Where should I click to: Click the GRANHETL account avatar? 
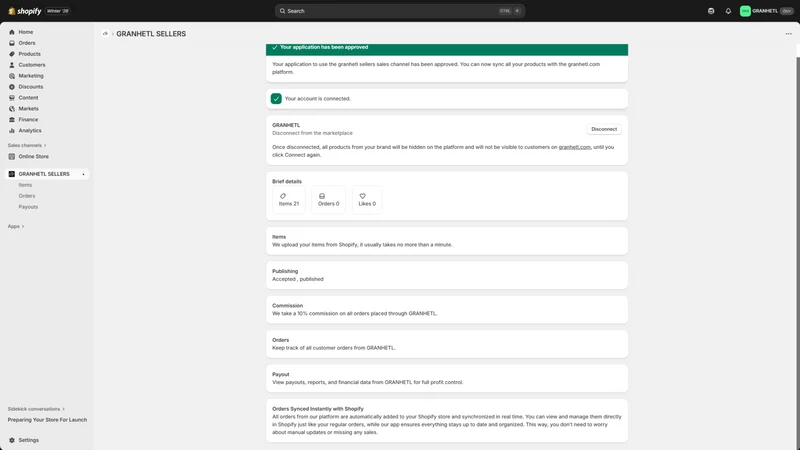[745, 11]
